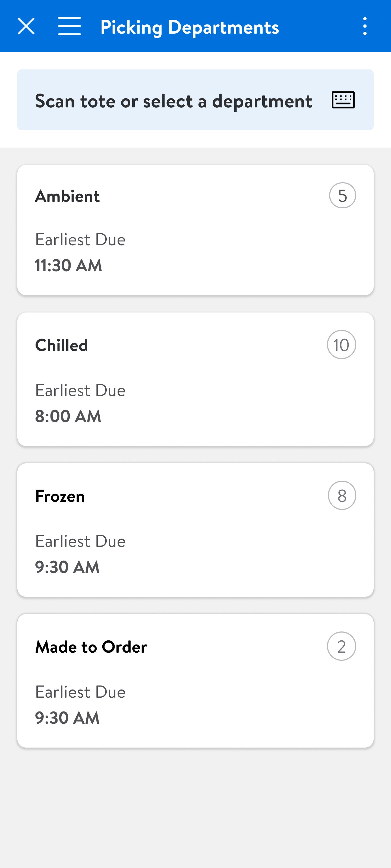The width and height of the screenshot is (391, 868).
Task: Open the Made to Order department title
Action: [x=91, y=647]
